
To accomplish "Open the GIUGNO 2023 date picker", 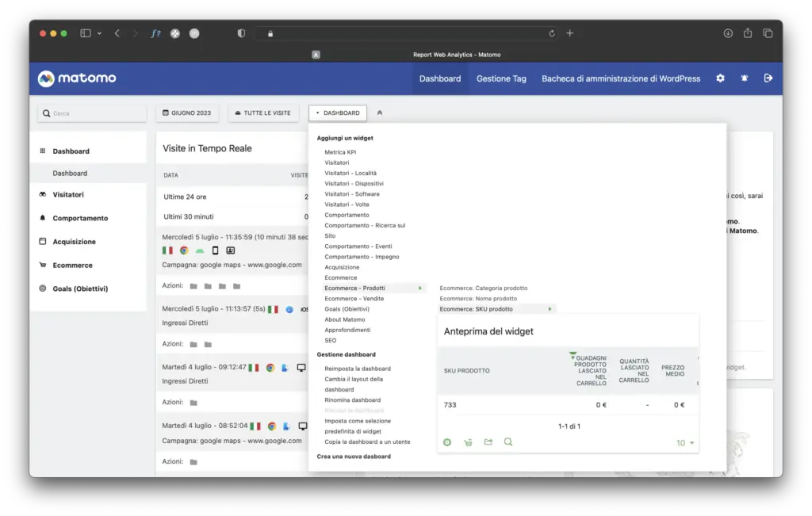I will (x=187, y=113).
